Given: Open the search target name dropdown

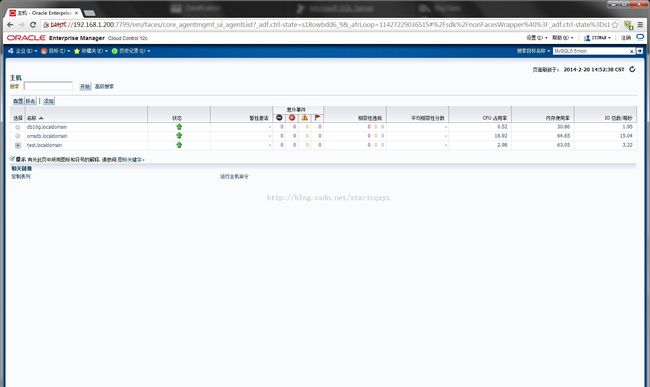Looking at the screenshot, I should (534, 51).
